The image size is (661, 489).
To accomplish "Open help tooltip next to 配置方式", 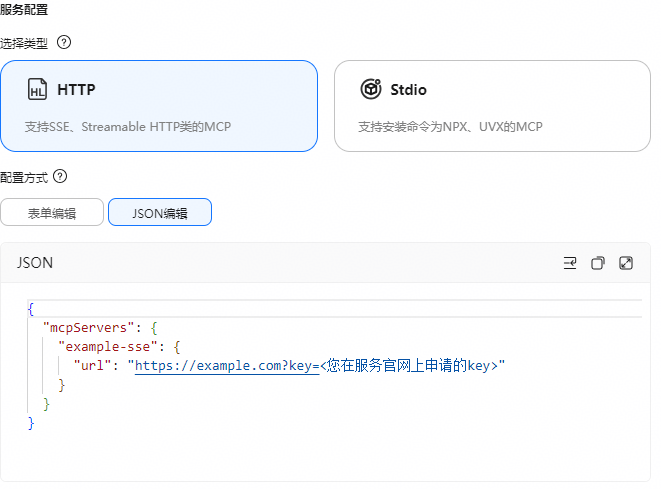I will tap(60, 177).
